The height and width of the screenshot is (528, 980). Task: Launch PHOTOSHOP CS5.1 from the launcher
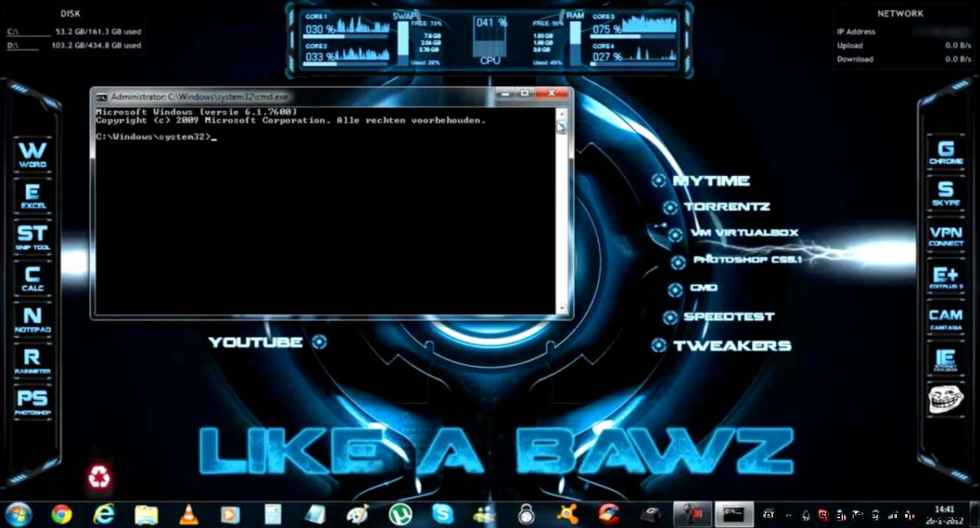[x=748, y=260]
